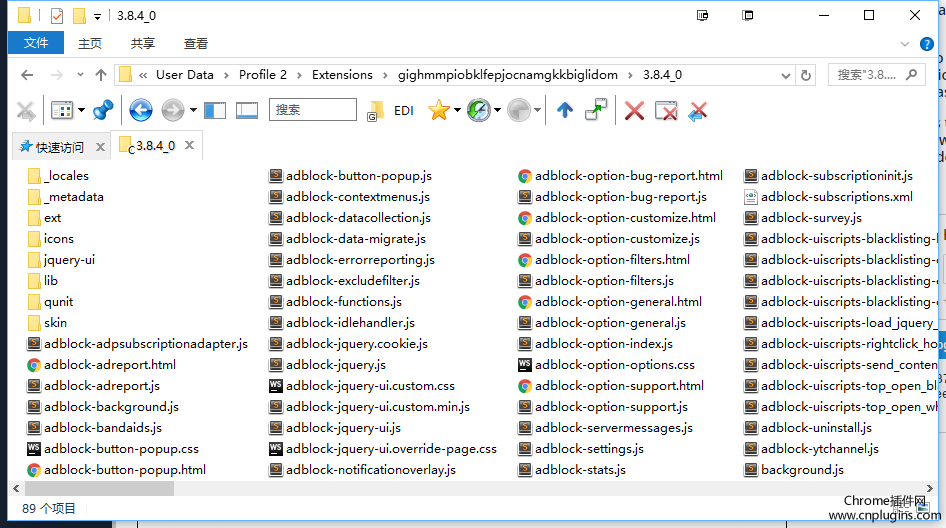Select the background.js file
The width and height of the screenshot is (946, 528).
click(794, 470)
